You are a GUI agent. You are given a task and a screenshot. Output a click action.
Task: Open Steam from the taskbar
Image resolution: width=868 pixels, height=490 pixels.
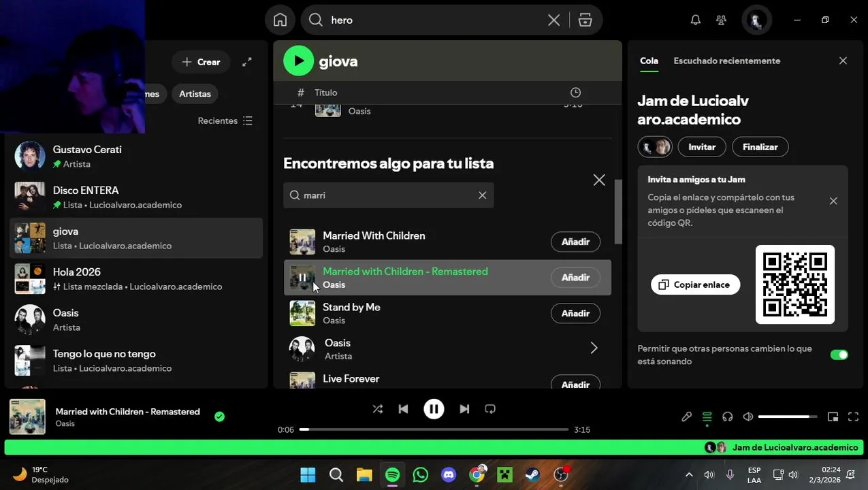tap(532, 474)
